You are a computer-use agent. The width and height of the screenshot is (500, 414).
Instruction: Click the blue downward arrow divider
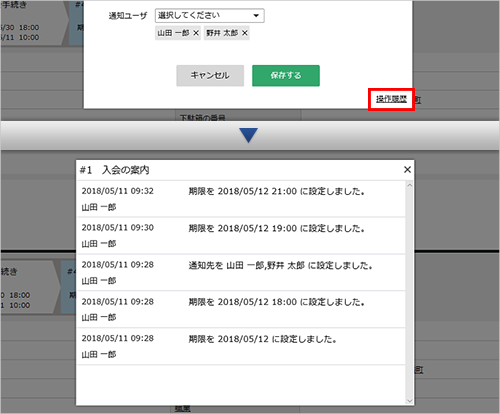[x=248, y=135]
